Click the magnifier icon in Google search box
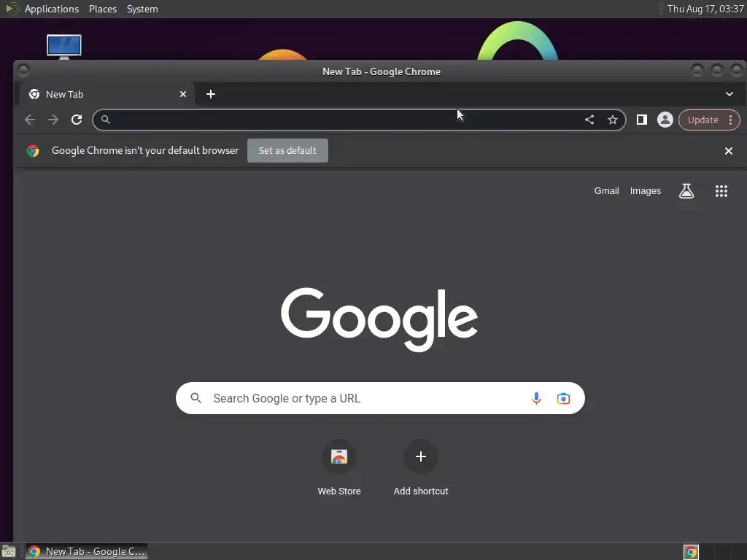Screen dimensions: 747x560 click(196, 398)
